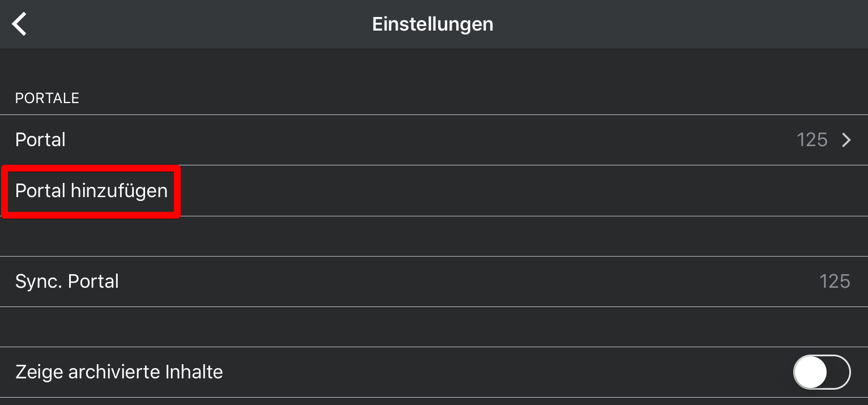
Task: Click the header bar right of Einstellungen
Action: (680, 24)
